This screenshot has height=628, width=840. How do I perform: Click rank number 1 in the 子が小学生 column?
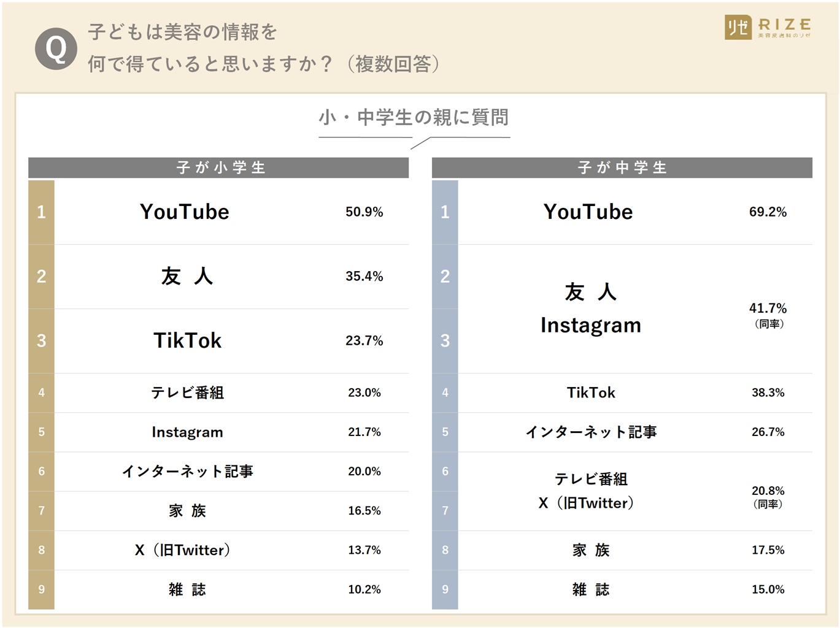pyautogui.click(x=41, y=212)
